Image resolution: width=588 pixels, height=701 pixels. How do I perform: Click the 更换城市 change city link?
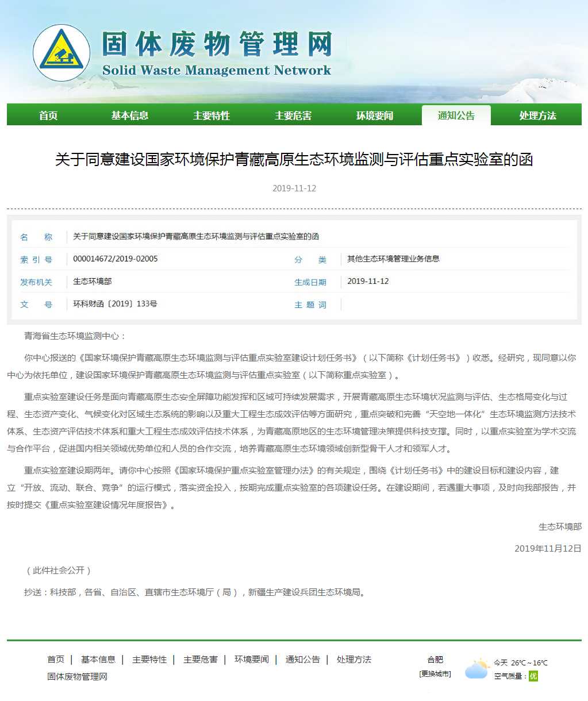click(435, 674)
